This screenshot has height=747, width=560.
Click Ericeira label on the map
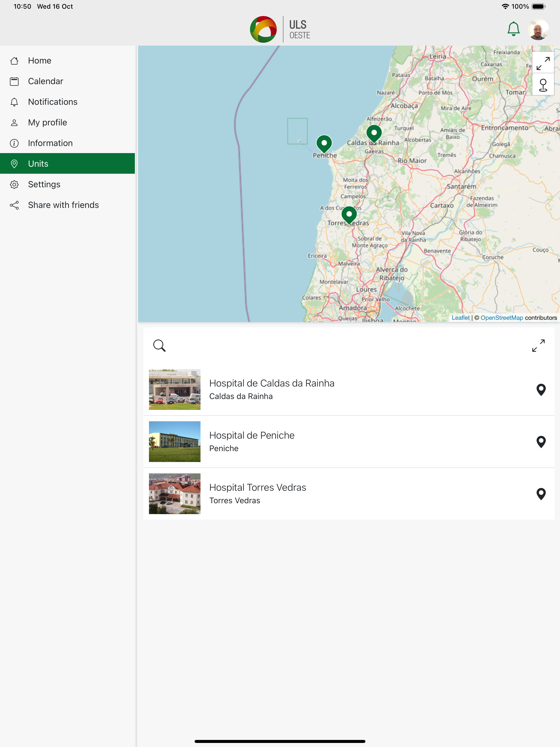click(317, 256)
